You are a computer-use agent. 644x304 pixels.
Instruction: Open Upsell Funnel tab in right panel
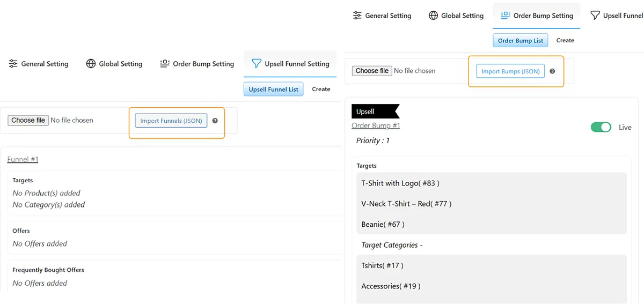(617, 16)
